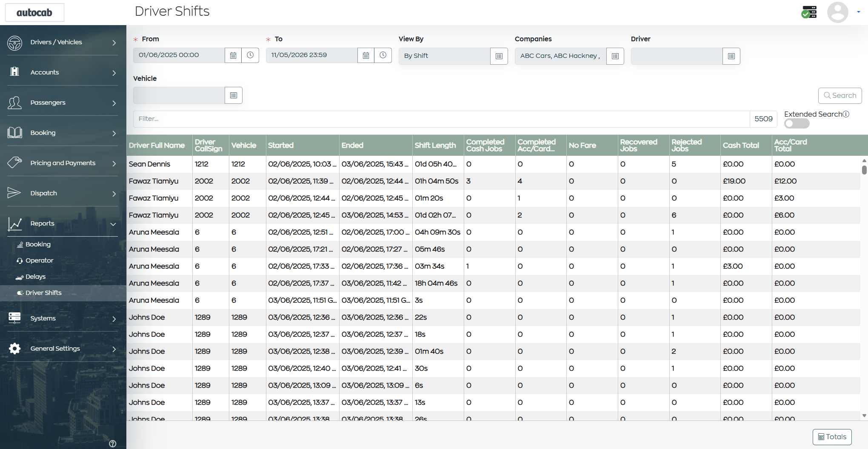Viewport: 868px width, 449px height.
Task: Open the From time clock picker
Action: coord(251,55)
